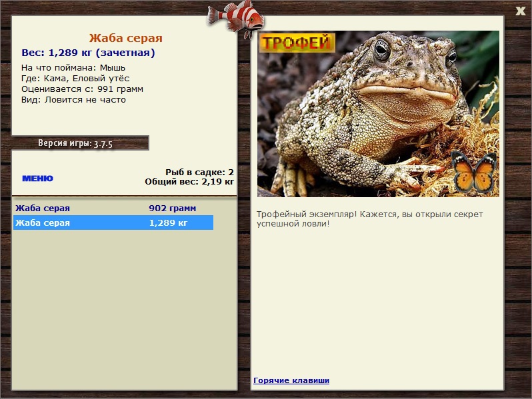Click the Оценивается с: 991 грамм line
This screenshot has width=532, height=399.
click(82, 89)
